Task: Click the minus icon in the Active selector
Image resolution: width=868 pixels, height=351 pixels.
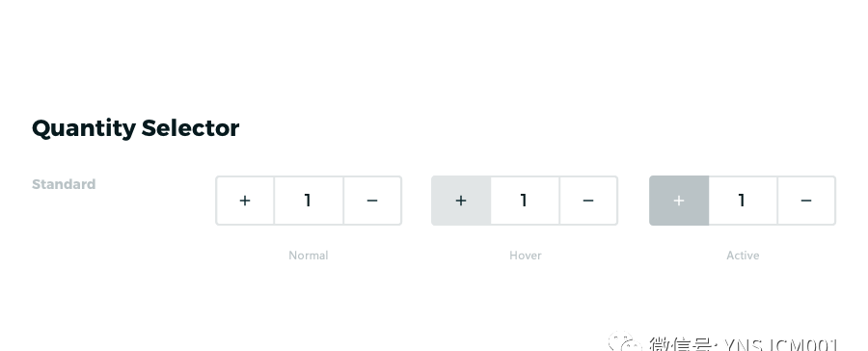Action: [806, 201]
